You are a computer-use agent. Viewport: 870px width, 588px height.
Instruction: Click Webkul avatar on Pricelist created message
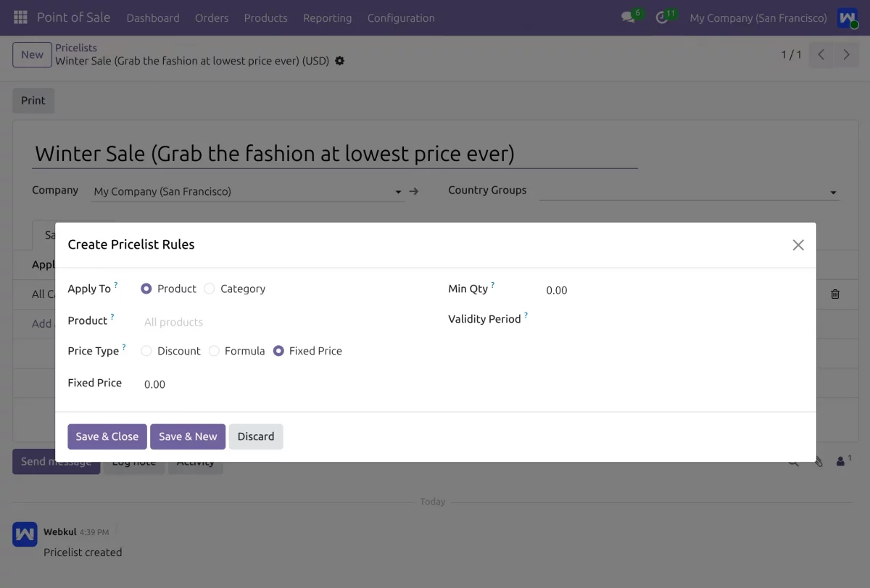coord(25,534)
